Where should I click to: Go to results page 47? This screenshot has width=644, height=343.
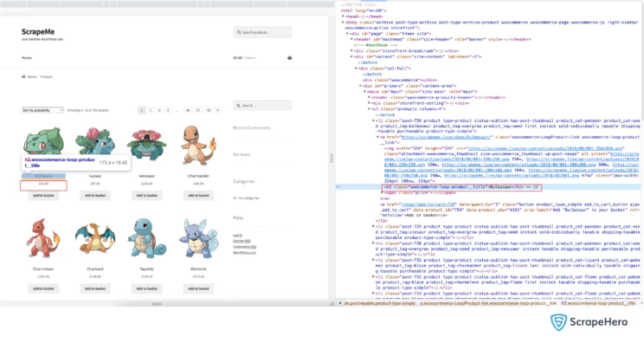(x=198, y=110)
